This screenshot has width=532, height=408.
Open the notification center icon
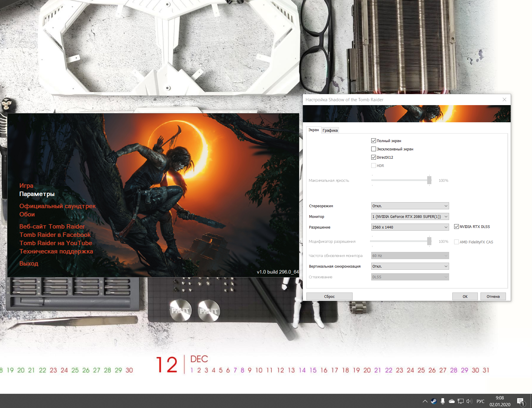click(x=521, y=401)
